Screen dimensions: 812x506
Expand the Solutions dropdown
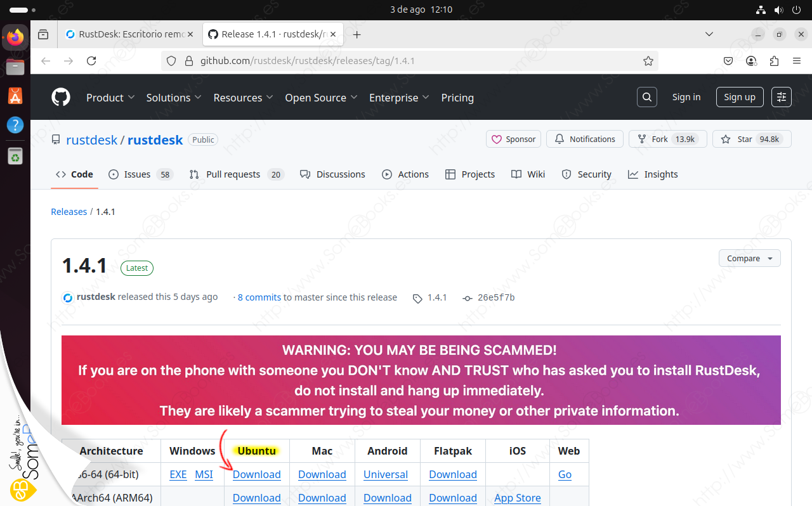tap(174, 98)
